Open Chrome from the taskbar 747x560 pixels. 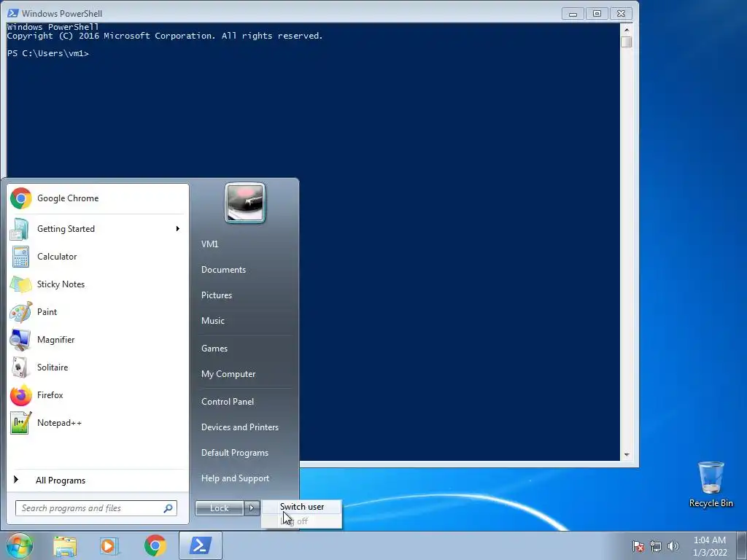pos(155,545)
